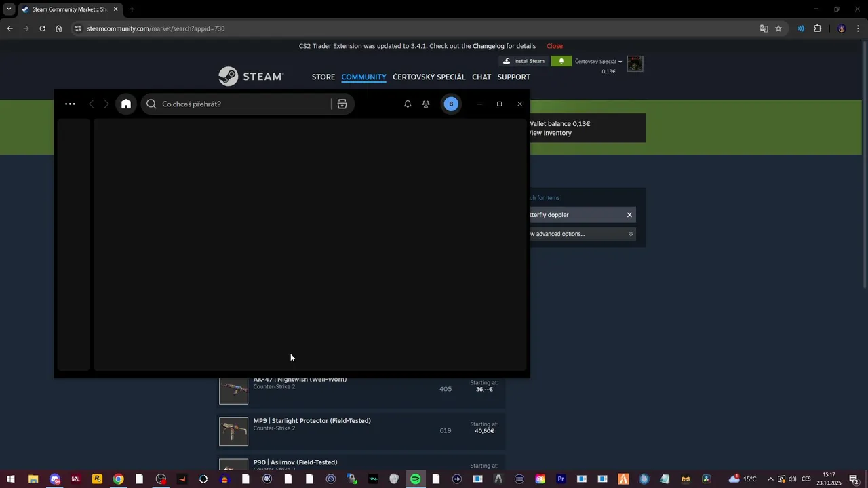Open the Chrome Extensions puzzle icon
The height and width of the screenshot is (488, 868).
tap(817, 28)
